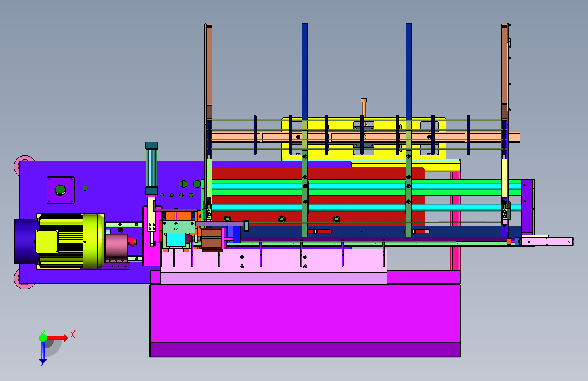Click the blue Z axis arrow of triad
This screenshot has height=381, width=588.
pyautogui.click(x=43, y=353)
